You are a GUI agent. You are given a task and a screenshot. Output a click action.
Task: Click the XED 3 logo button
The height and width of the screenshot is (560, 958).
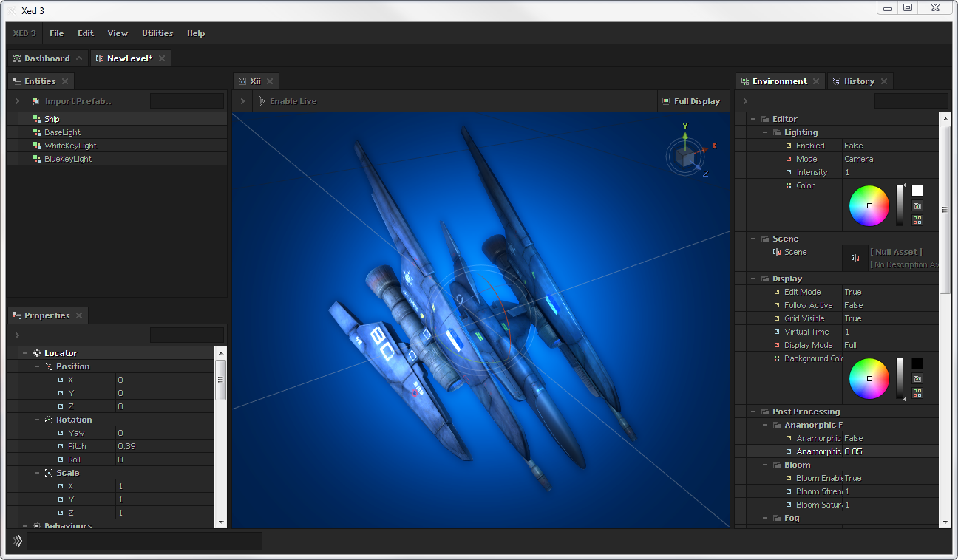(x=24, y=33)
